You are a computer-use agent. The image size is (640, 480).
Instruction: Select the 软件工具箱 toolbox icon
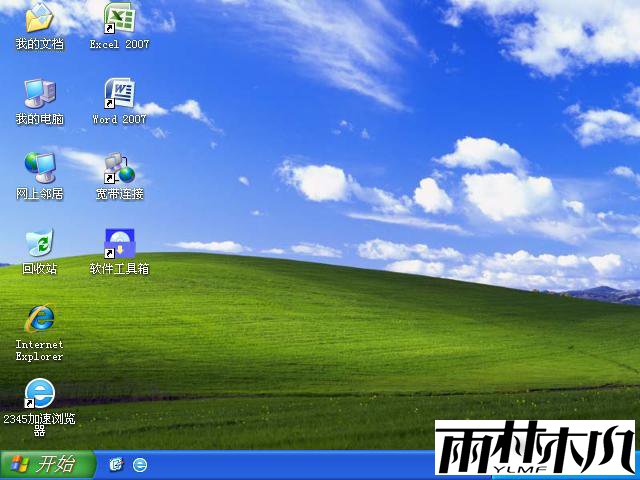119,242
